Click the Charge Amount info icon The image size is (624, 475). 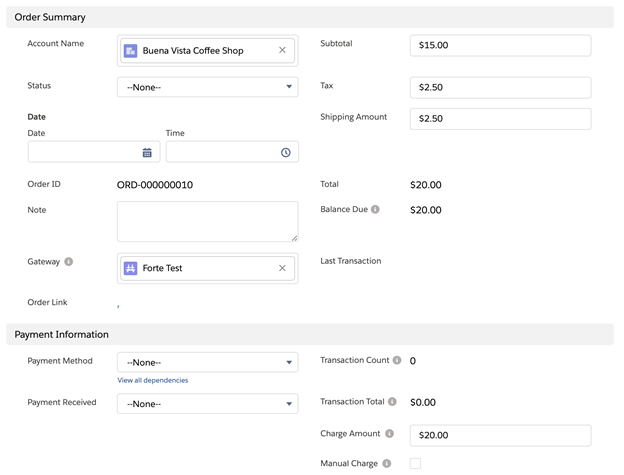(x=389, y=434)
